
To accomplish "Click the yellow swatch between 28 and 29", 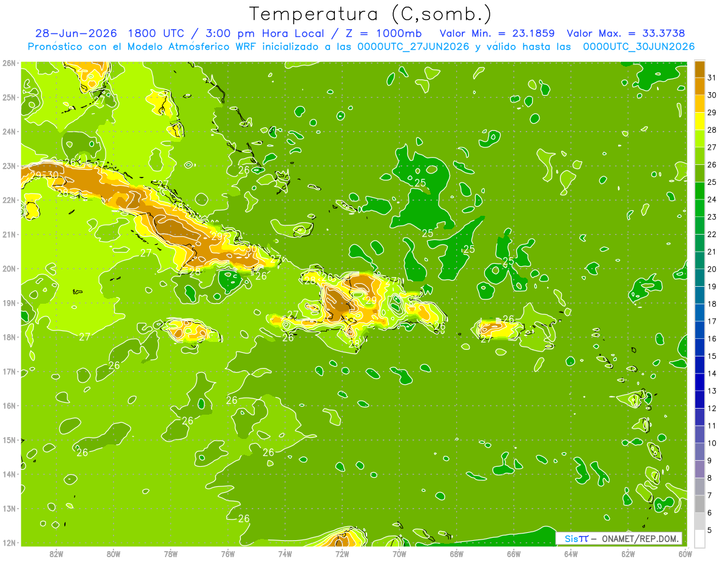I will pyautogui.click(x=699, y=121).
